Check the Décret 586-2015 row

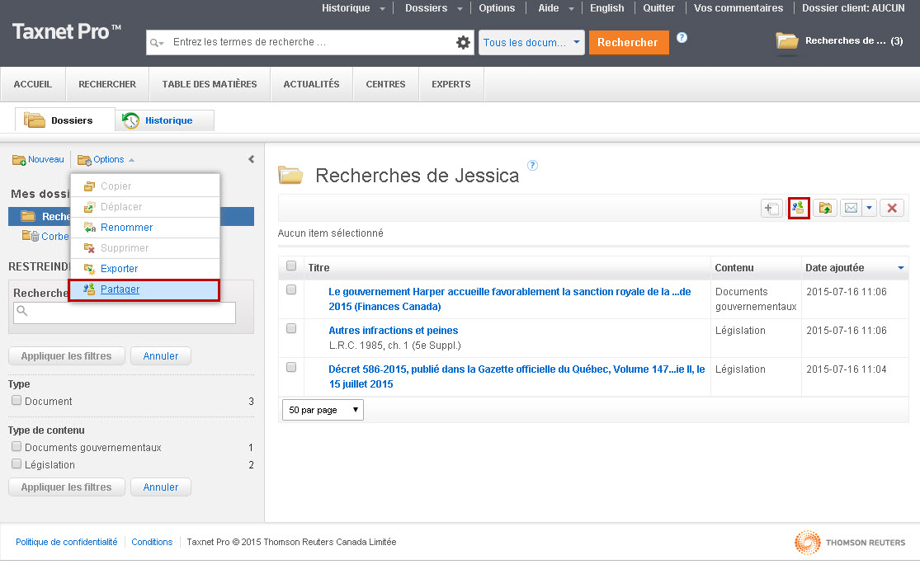pos(291,367)
